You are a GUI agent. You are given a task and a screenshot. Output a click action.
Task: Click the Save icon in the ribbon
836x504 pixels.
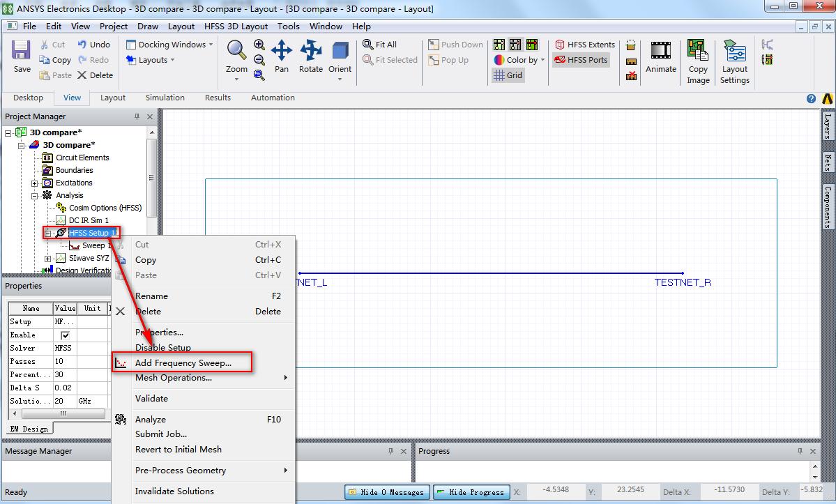coord(22,55)
